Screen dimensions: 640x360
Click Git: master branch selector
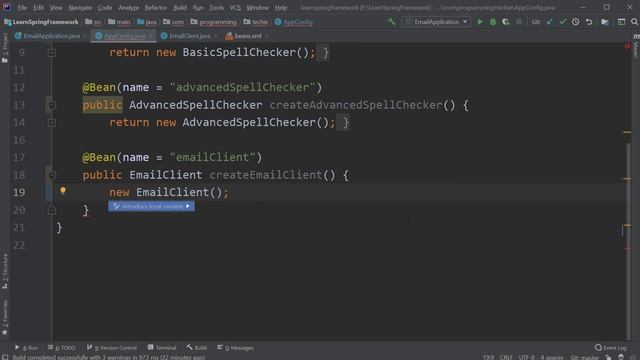(x=584, y=357)
